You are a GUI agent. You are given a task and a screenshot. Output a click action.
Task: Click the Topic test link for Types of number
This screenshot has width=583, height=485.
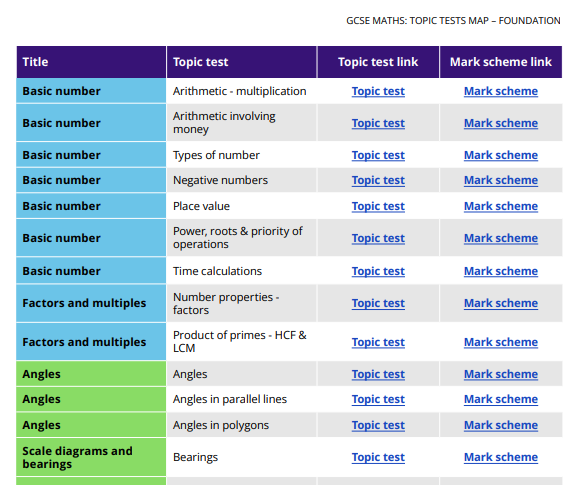[x=378, y=155]
